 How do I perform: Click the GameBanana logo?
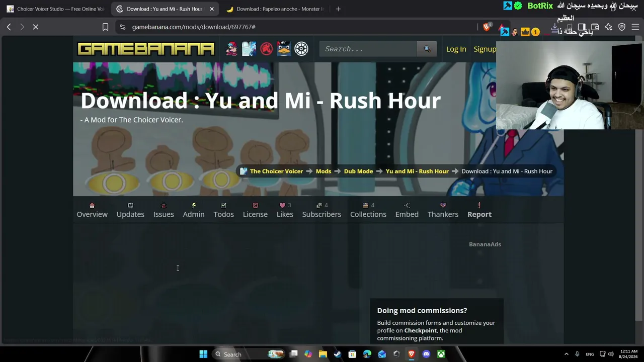(146, 49)
